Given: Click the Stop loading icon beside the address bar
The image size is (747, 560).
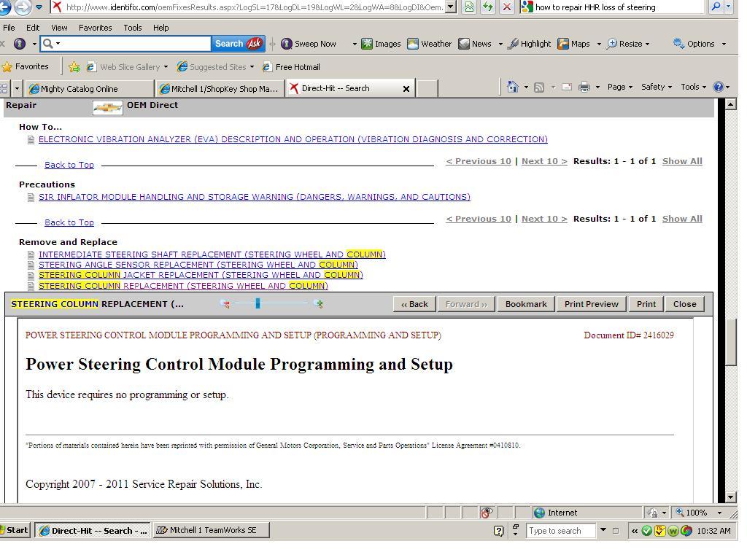Looking at the screenshot, I should tap(507, 7).
